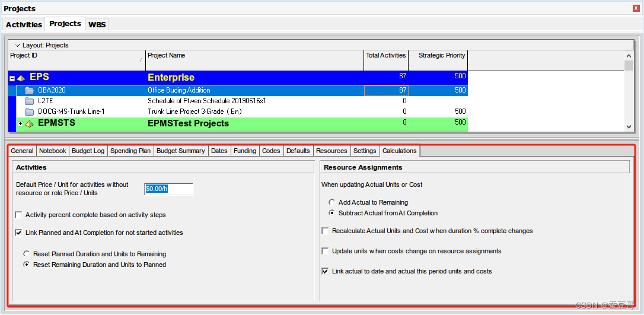Click the Enterprise row name
Screen dimensions: 644x315
pyautogui.click(x=171, y=78)
